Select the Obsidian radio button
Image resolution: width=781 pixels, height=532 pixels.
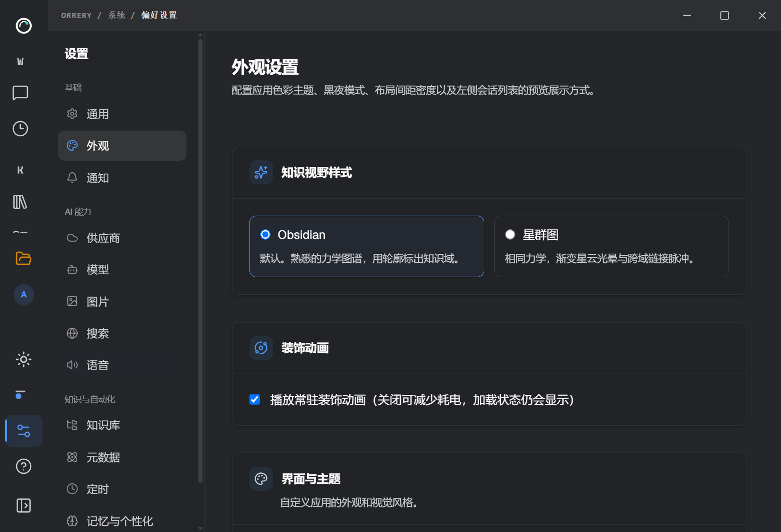click(266, 235)
